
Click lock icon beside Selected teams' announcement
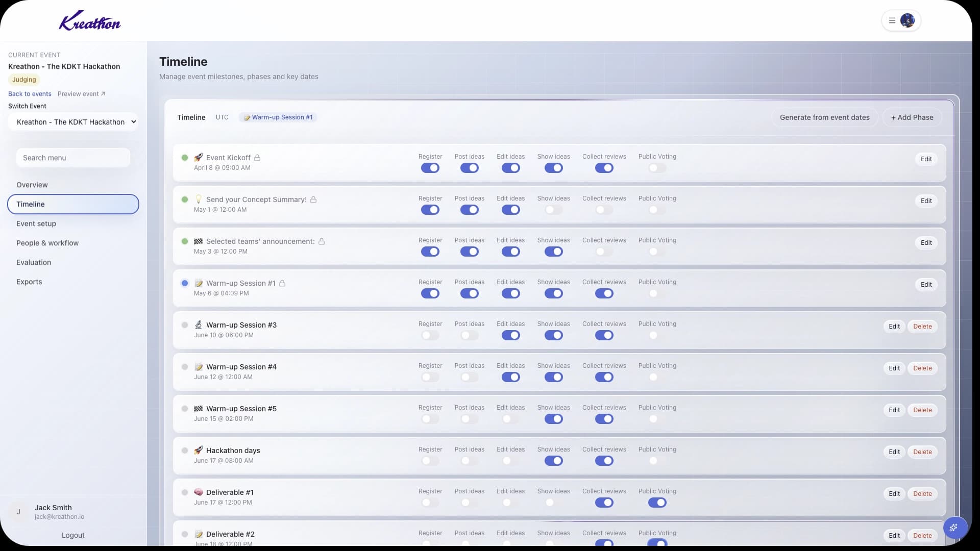pyautogui.click(x=322, y=241)
